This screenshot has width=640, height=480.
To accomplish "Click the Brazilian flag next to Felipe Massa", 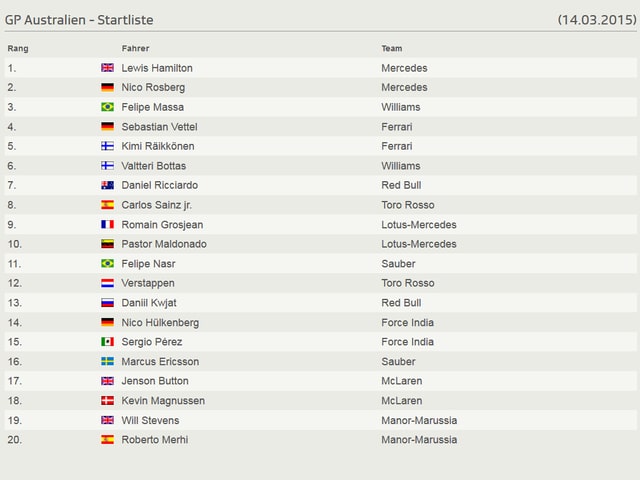I will (x=107, y=107).
